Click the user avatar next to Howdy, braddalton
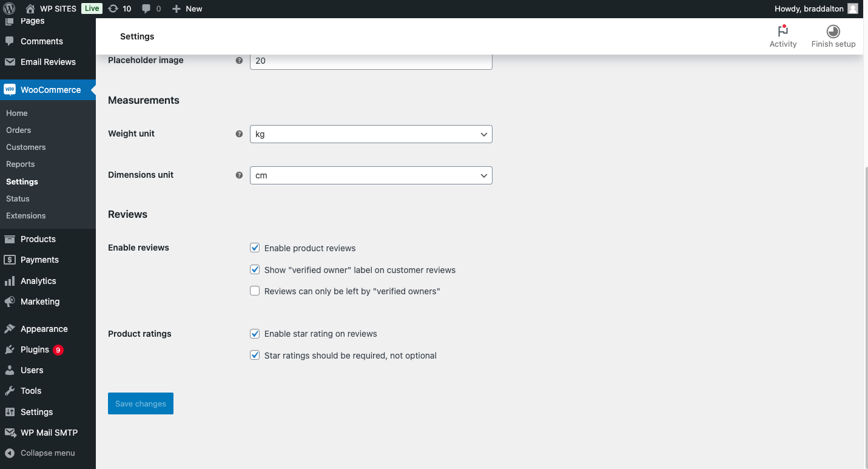 click(x=853, y=8)
